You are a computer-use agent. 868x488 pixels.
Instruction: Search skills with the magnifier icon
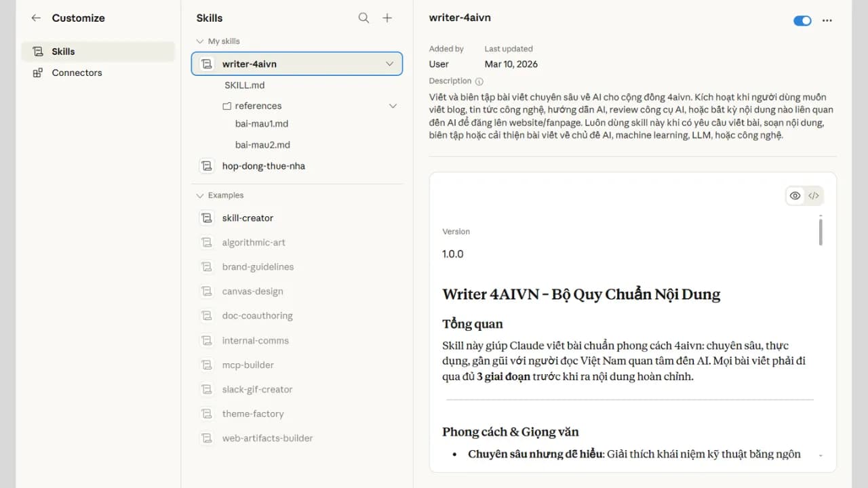coord(364,18)
